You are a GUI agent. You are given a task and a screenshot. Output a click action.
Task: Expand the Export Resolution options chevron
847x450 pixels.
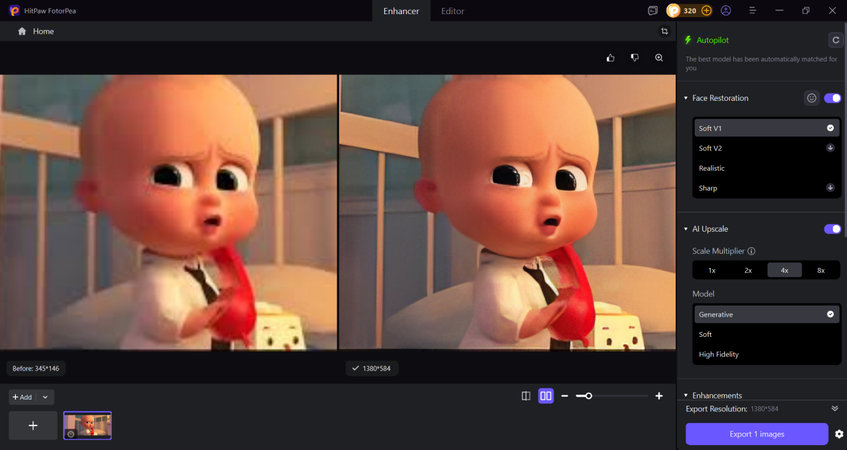click(835, 408)
